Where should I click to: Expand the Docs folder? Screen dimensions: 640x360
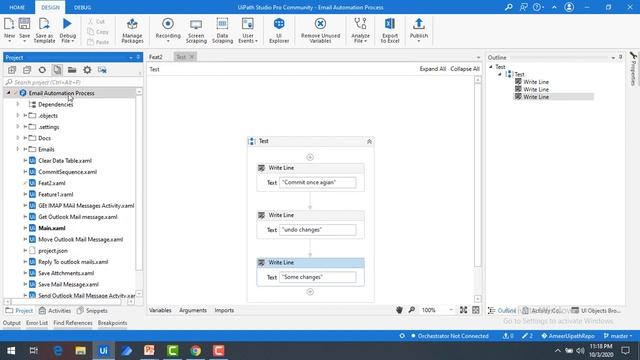point(18,138)
